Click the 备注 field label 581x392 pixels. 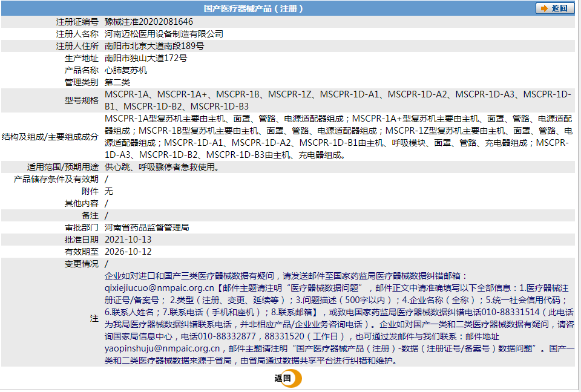point(90,215)
